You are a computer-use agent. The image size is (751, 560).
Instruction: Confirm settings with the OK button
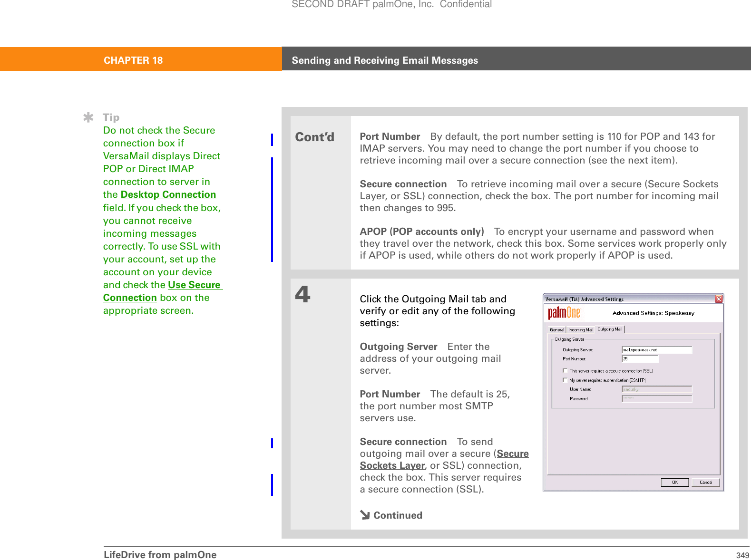point(675,482)
